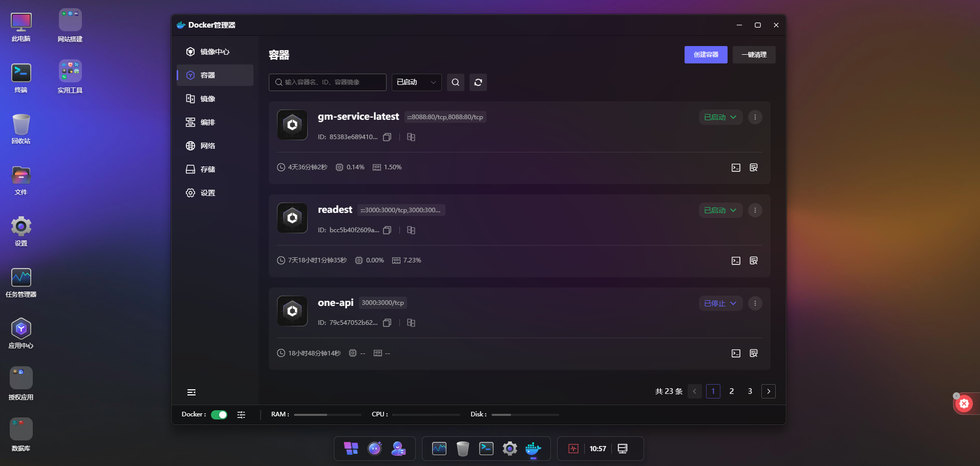
Task: Go to page 2 of containers
Action: coord(731,391)
